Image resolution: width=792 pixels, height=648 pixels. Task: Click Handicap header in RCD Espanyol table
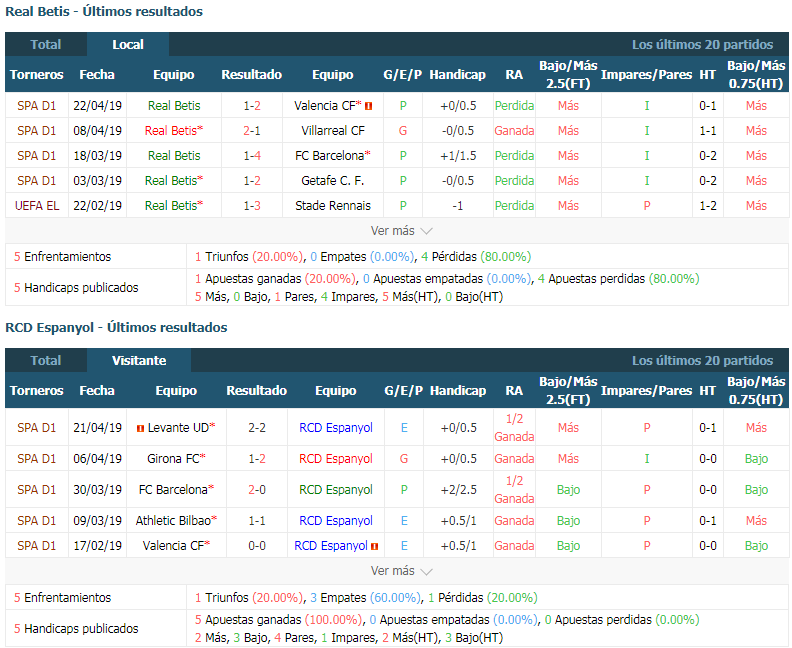point(458,390)
